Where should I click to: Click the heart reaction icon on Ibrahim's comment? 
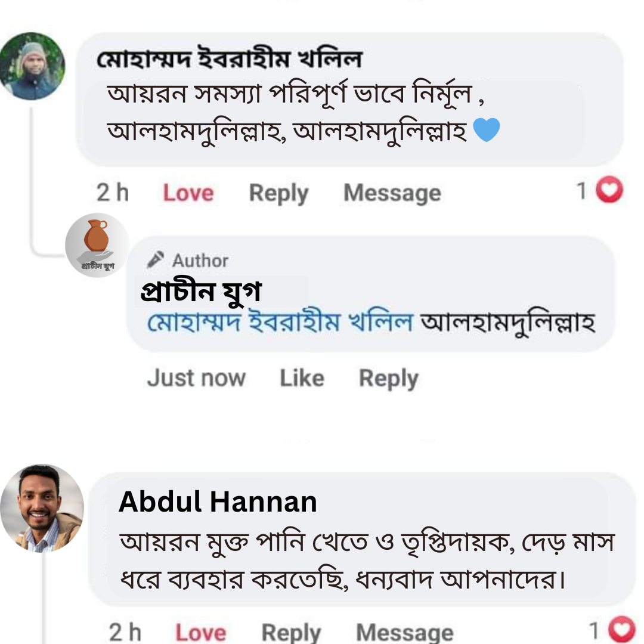pos(609,191)
